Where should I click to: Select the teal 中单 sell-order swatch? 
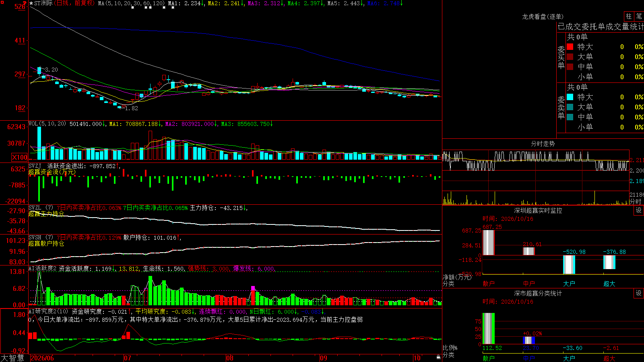570,117
